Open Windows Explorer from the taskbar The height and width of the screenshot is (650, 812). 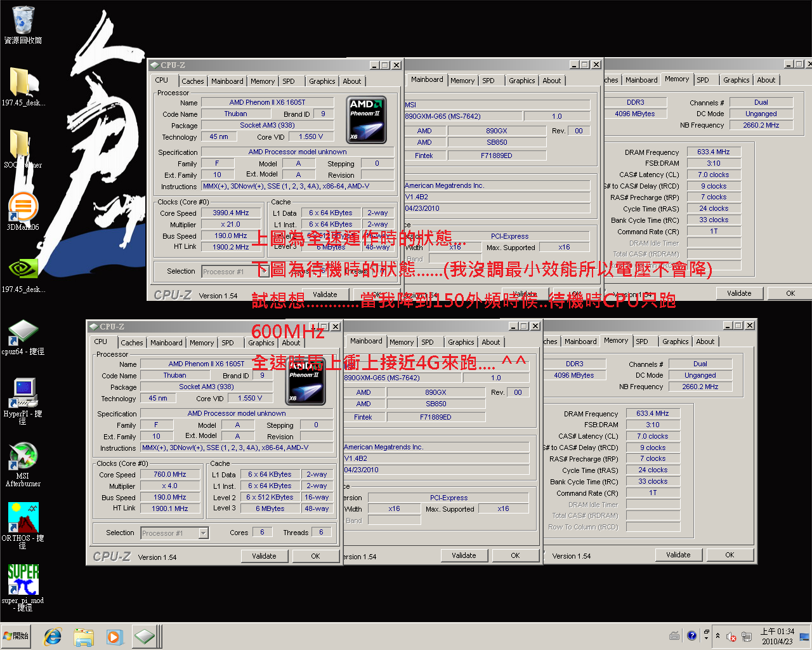[83, 636]
